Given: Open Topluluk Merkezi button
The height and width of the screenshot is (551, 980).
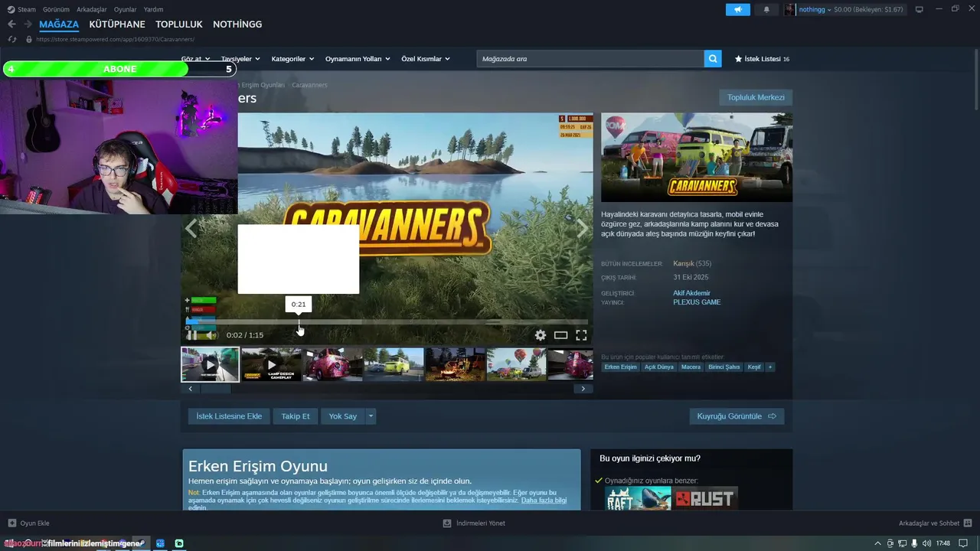Looking at the screenshot, I should (756, 97).
